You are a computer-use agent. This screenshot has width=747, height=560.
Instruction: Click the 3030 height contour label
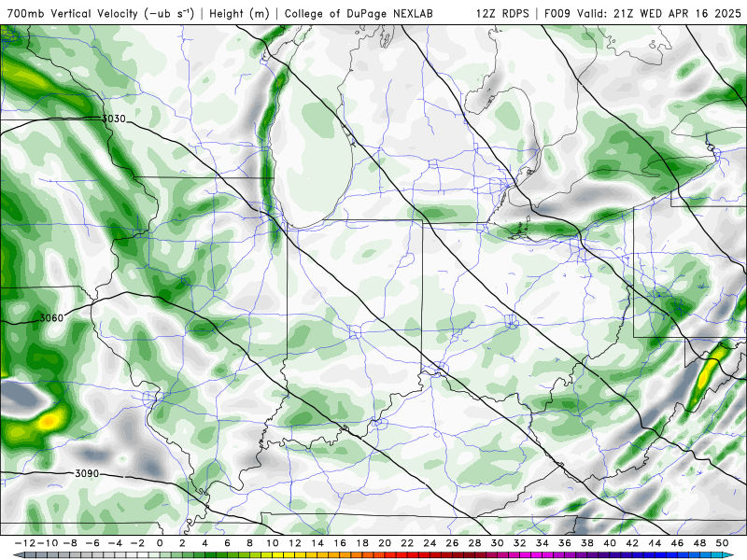(114, 119)
